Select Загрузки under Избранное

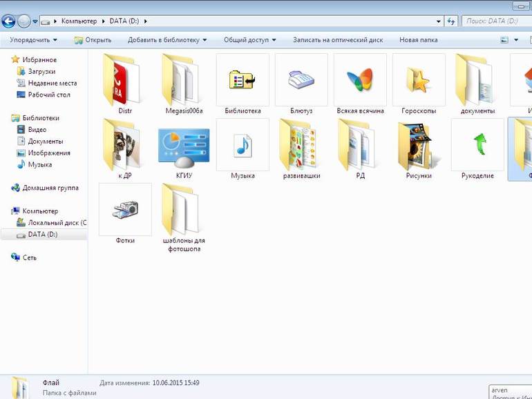click(37, 72)
